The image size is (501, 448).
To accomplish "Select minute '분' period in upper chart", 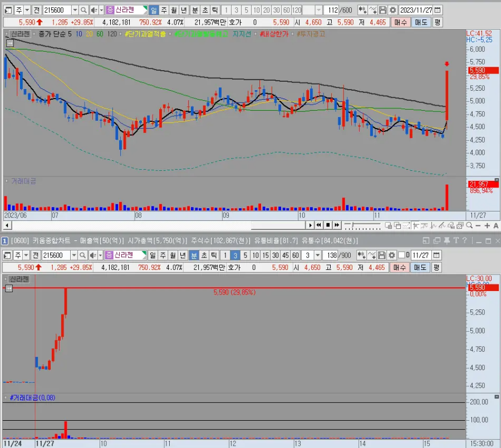I will pyautogui.click(x=195, y=10).
